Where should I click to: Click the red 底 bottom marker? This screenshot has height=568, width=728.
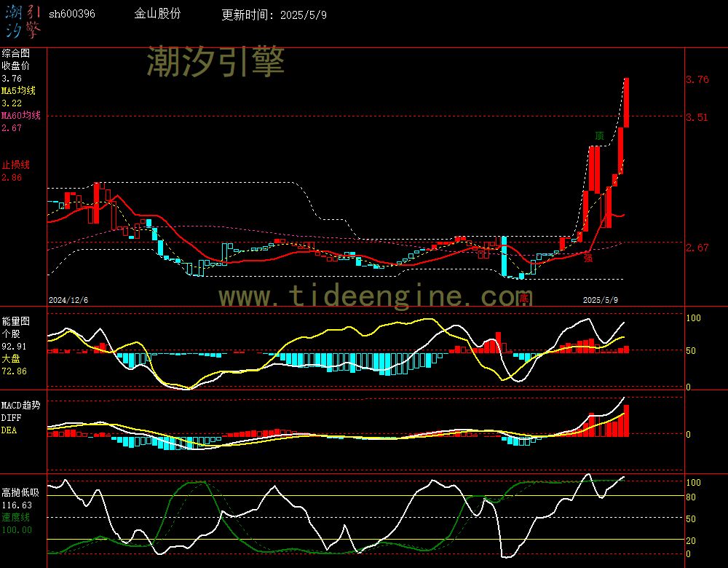coord(523,298)
